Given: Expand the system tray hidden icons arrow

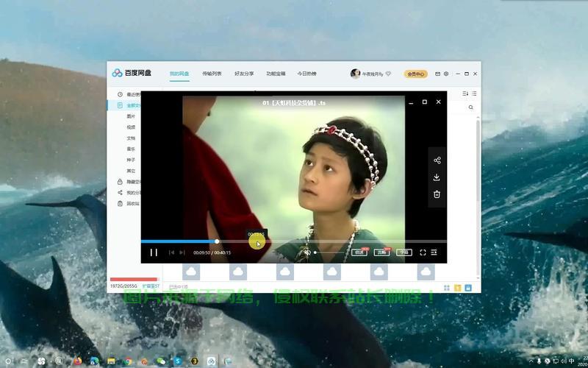Looking at the screenshot, I should pos(531,361).
